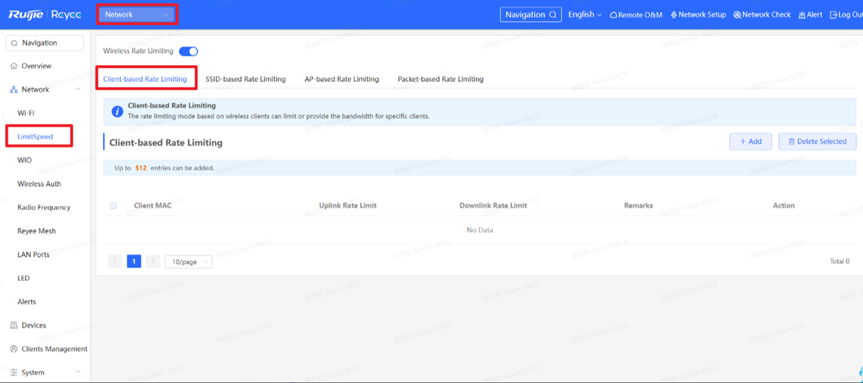Change the 10/page page size dropdown
The height and width of the screenshot is (383, 863).
(188, 262)
